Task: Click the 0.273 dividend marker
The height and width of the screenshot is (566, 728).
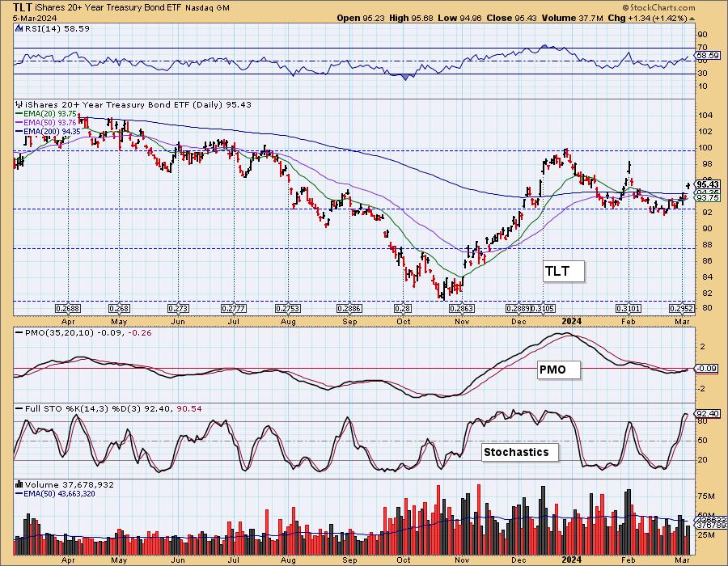Action: tap(178, 309)
